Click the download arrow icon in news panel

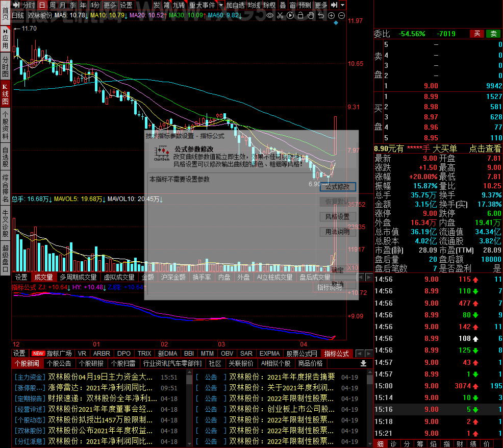[363, 363]
